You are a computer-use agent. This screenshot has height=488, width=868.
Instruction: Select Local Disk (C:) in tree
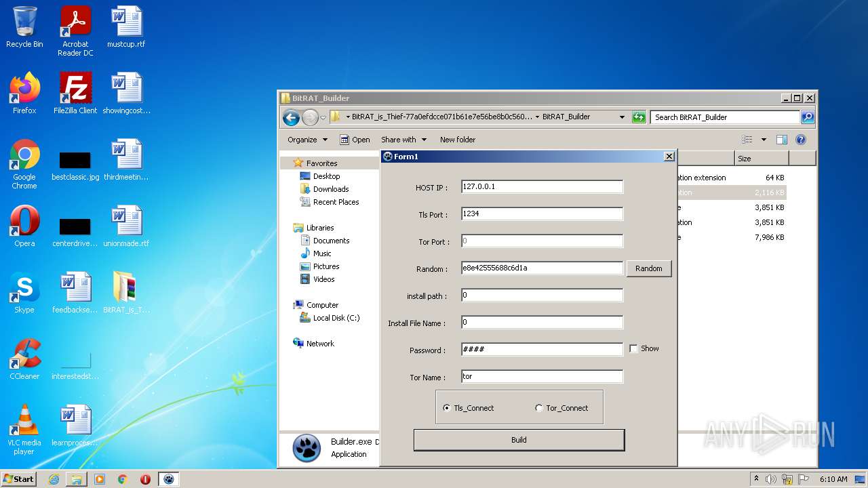(x=336, y=318)
